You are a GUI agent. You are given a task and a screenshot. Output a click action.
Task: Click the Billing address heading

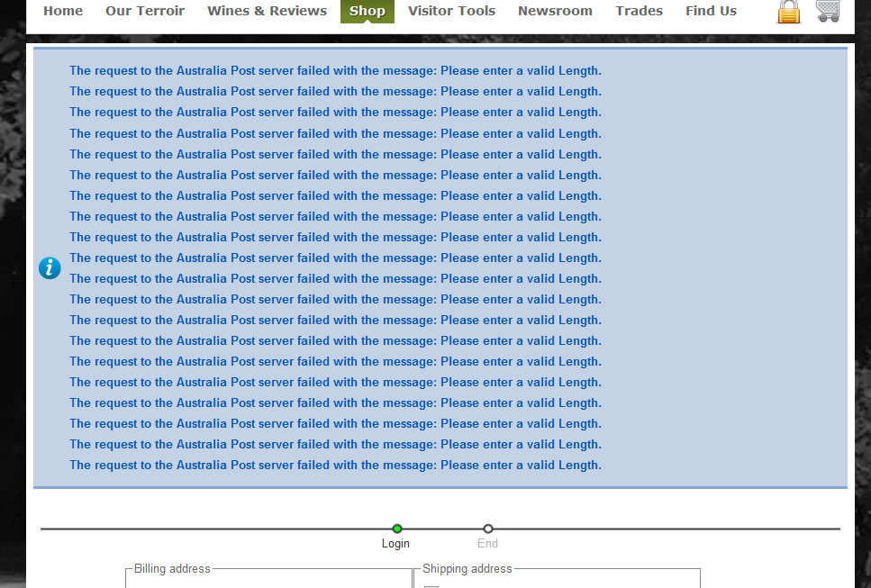(x=172, y=568)
